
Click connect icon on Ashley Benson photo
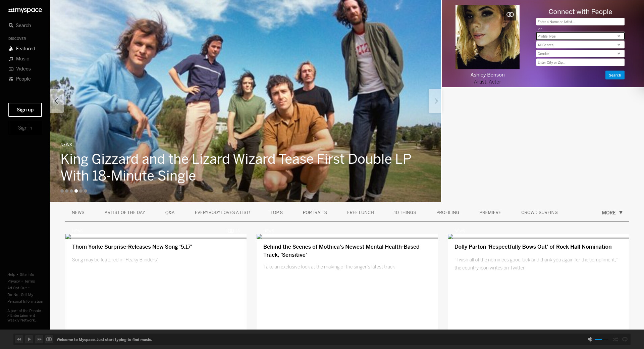510,14
